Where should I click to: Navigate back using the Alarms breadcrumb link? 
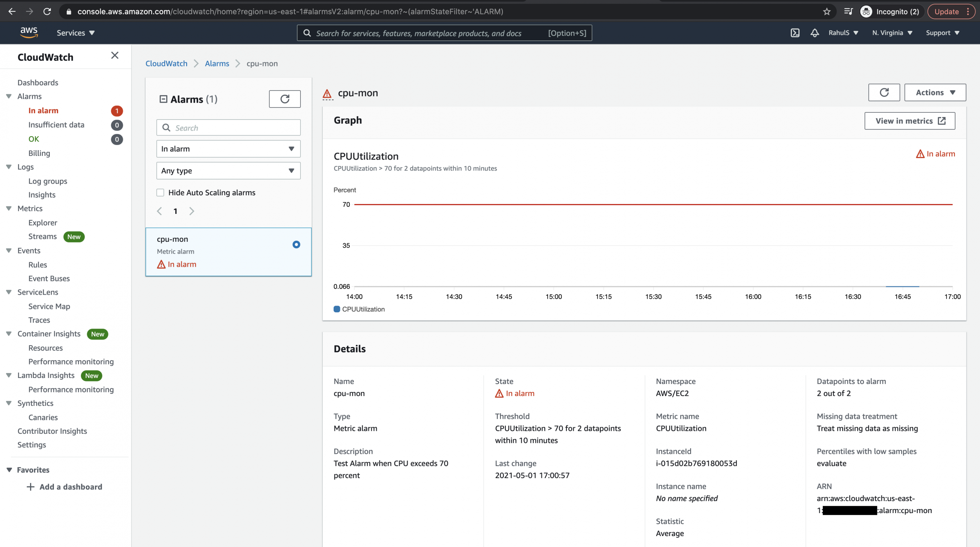(217, 63)
